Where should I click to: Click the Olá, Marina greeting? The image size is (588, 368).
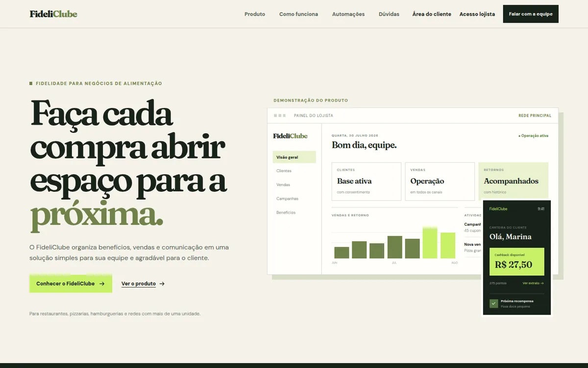coord(510,237)
